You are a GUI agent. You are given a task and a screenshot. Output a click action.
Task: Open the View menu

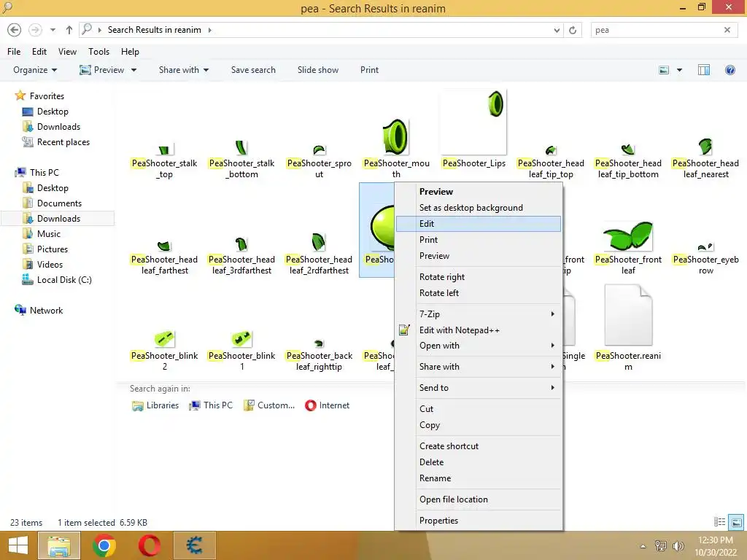click(67, 52)
